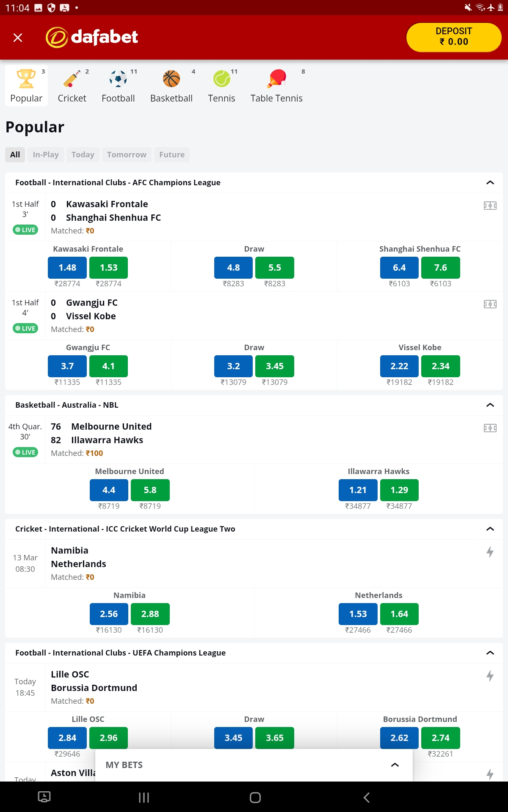Lay Illawarra Hawks at 1.29
This screenshot has height=812, width=508.
pyautogui.click(x=399, y=490)
